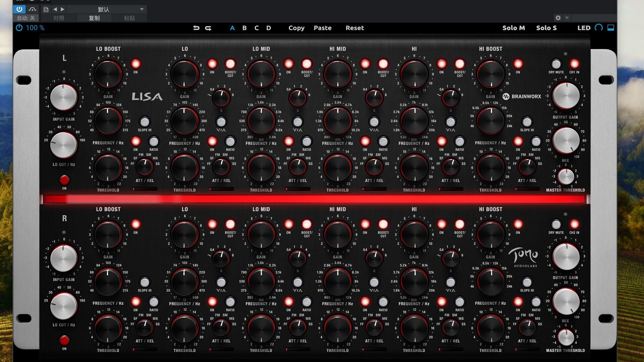Toggle L channel DRY MUTE button
644x362 pixels.
tap(556, 64)
